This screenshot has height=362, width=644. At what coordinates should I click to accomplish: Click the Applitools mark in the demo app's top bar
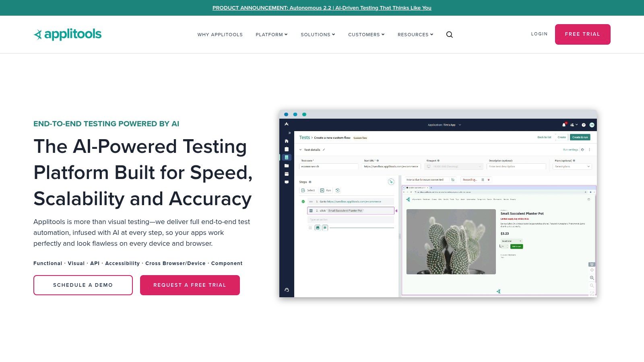287,124
